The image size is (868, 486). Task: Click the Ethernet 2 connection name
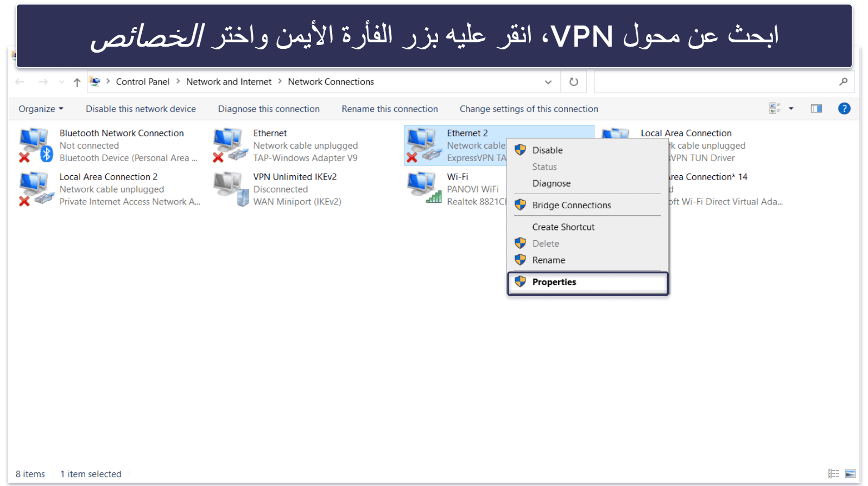(x=467, y=133)
